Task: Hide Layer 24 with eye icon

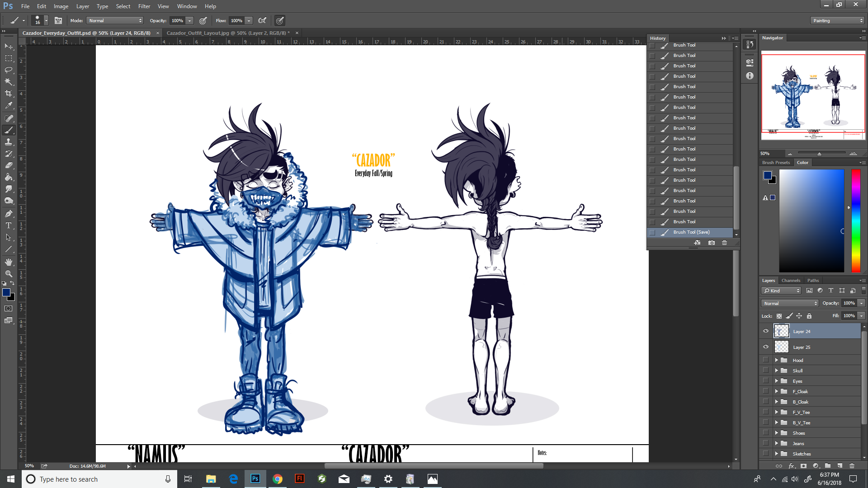Action: 766,331
